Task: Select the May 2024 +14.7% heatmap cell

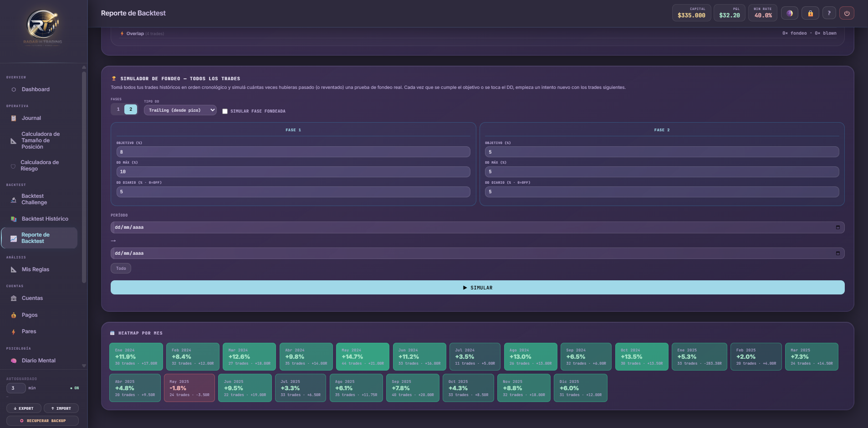Action: pyautogui.click(x=363, y=356)
